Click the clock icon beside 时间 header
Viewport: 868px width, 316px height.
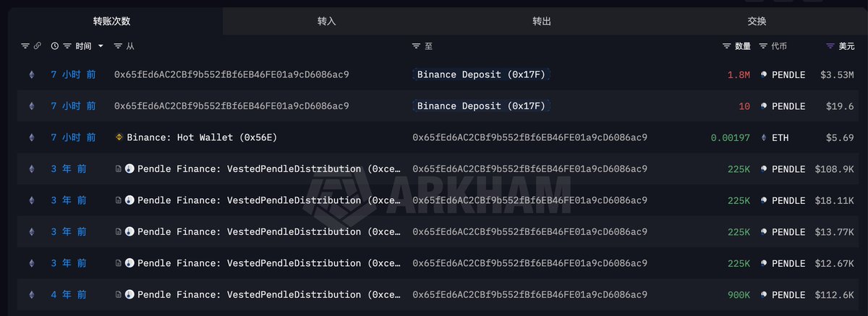[x=54, y=46]
